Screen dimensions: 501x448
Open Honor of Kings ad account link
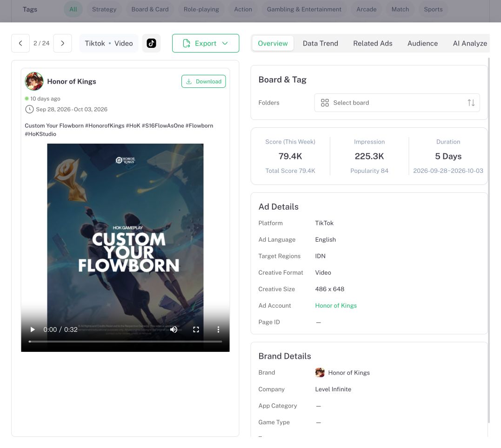[x=335, y=306]
